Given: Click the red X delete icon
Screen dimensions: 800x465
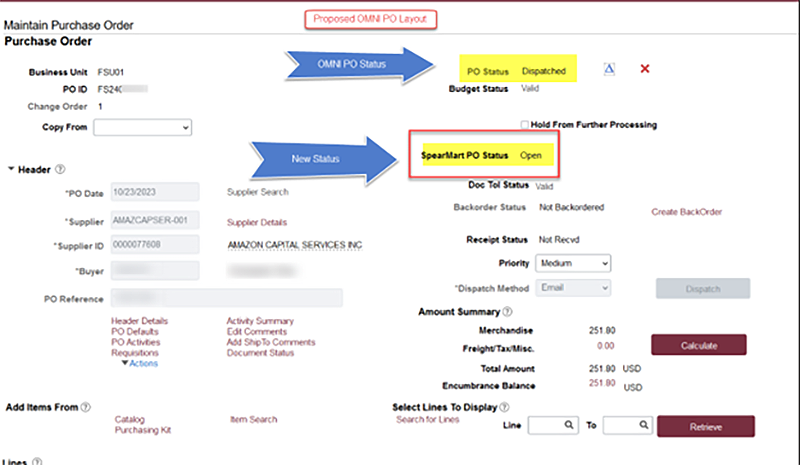Looking at the screenshot, I should click(645, 69).
